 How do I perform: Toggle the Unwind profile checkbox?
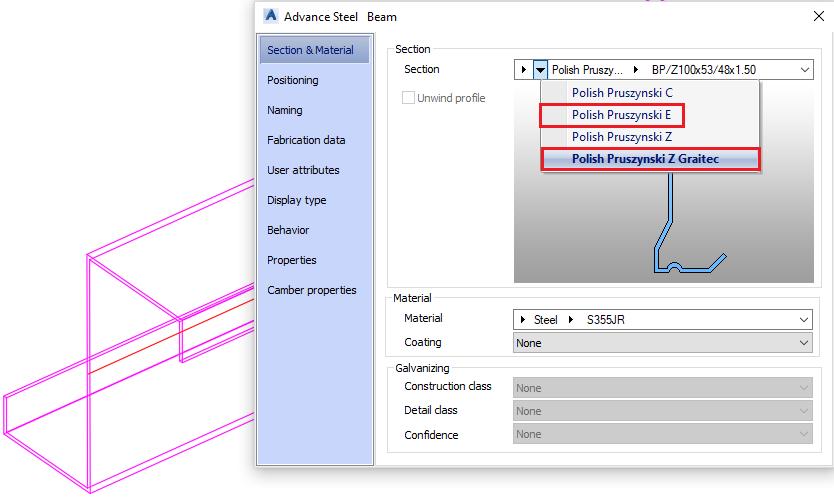coord(408,98)
